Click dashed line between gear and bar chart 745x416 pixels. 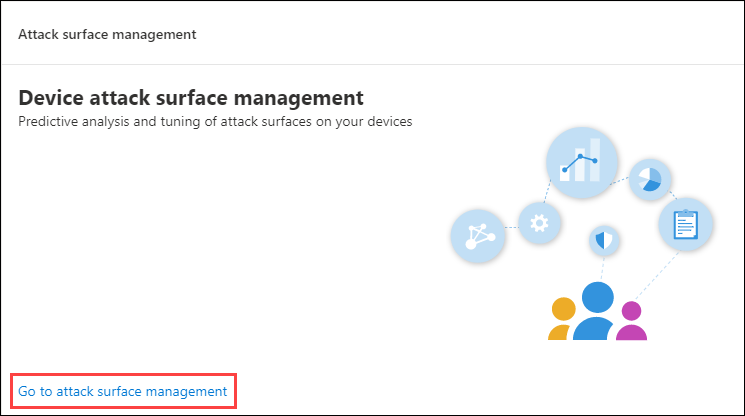547,191
